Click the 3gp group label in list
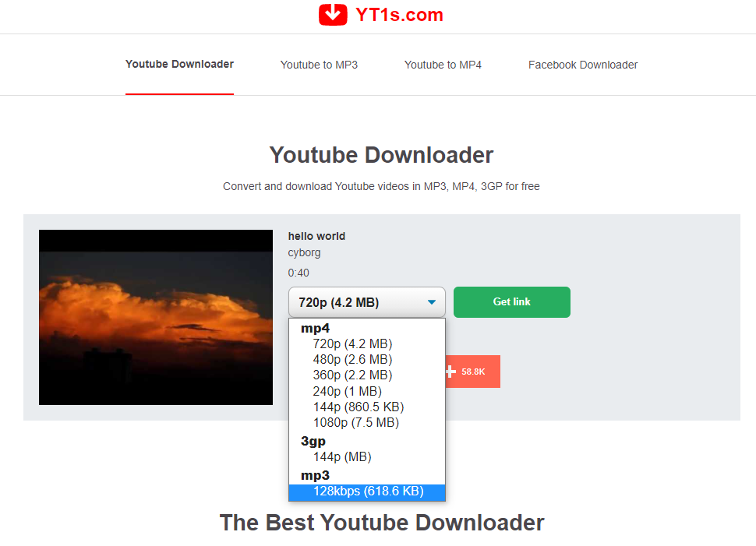 coord(313,441)
